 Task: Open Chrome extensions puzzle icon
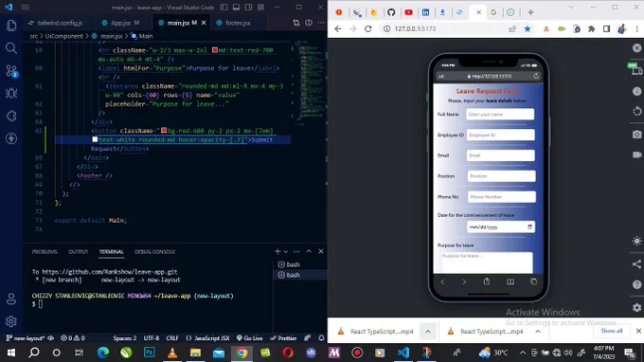tap(591, 28)
